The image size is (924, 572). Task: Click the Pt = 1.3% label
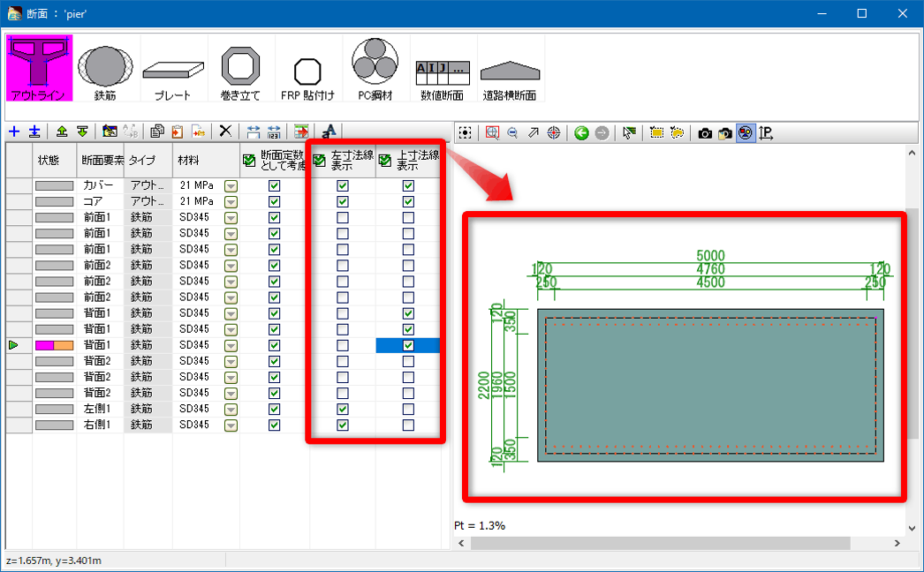(480, 525)
